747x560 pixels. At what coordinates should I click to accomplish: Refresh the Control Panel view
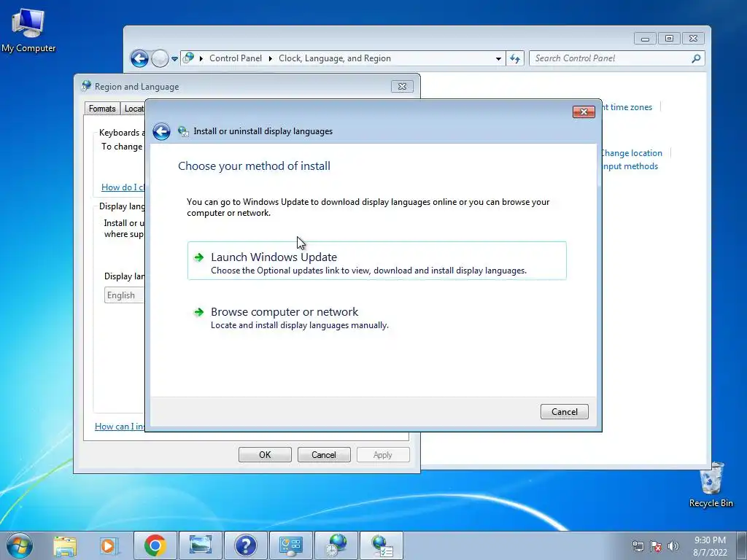pyautogui.click(x=515, y=58)
